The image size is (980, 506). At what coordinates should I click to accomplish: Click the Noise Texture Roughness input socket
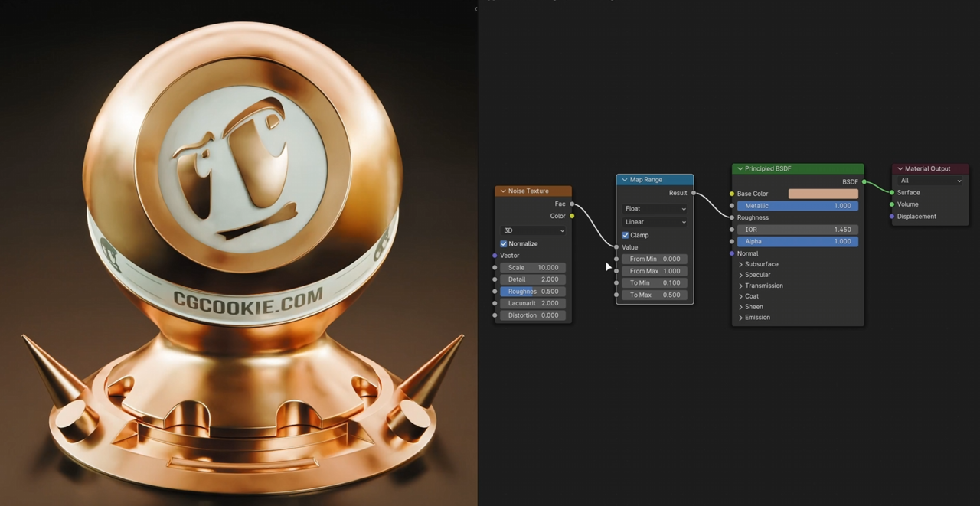[495, 292]
